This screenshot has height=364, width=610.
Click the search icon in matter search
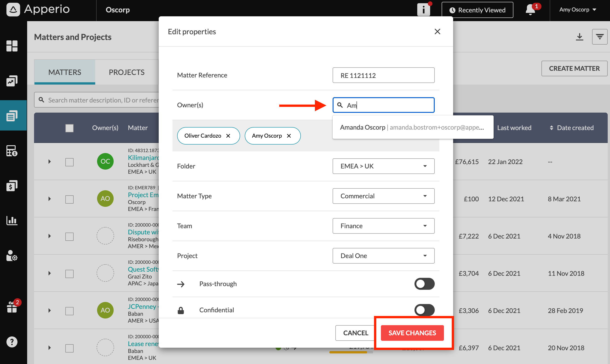tap(41, 100)
